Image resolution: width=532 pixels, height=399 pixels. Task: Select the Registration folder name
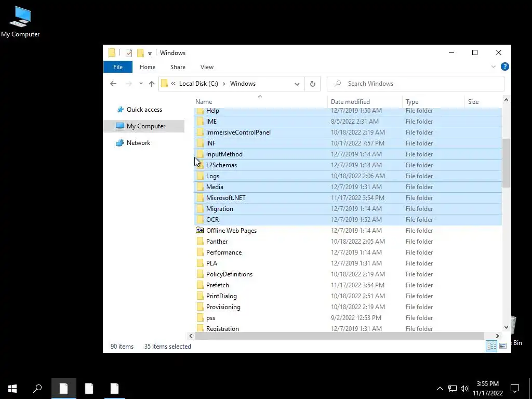pyautogui.click(x=222, y=328)
